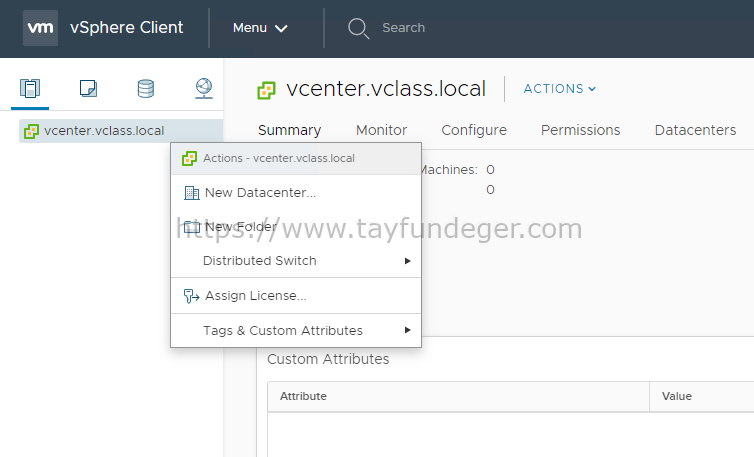Switch to the Datacenters tab
This screenshot has height=457, width=754.
695,130
